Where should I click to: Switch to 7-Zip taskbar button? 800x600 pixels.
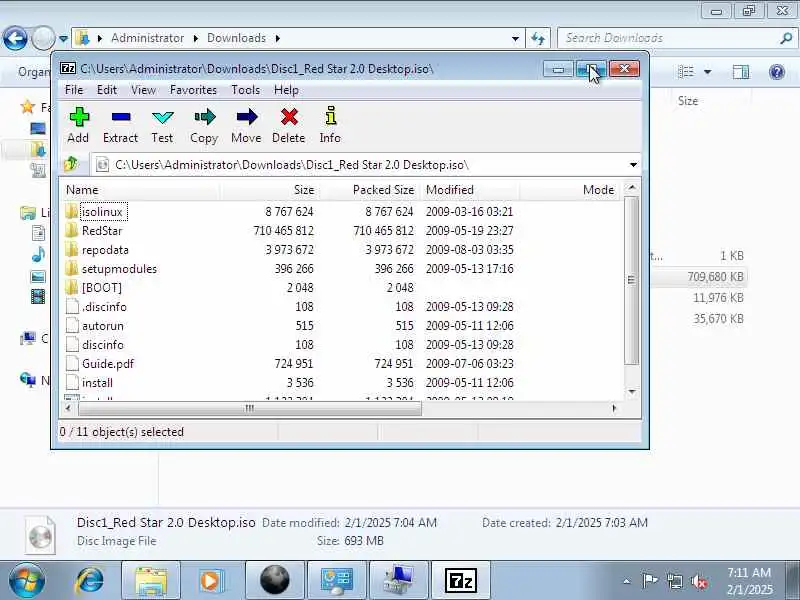click(461, 581)
